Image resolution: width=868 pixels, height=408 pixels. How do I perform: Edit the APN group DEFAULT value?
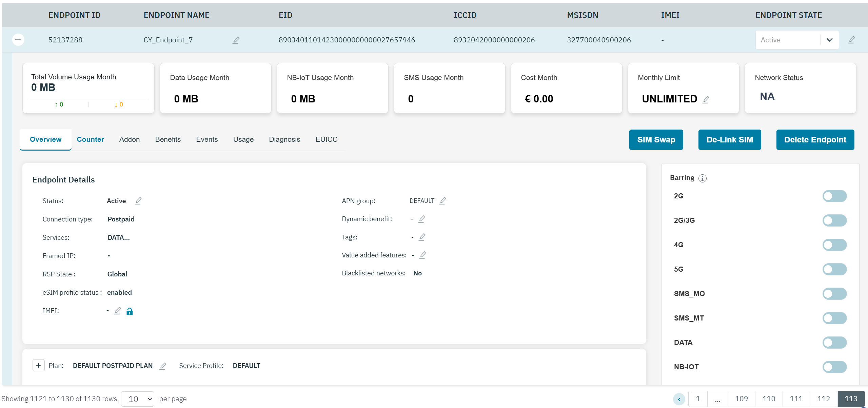coord(442,201)
